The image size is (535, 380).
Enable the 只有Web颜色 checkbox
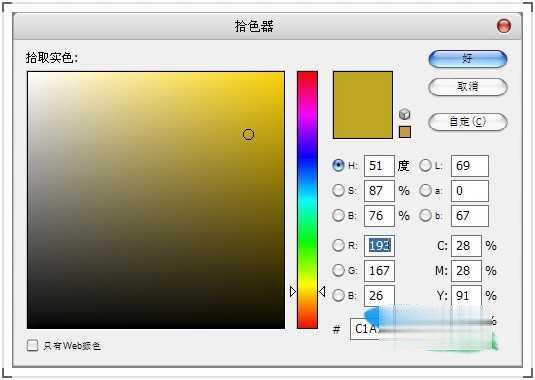pyautogui.click(x=32, y=345)
